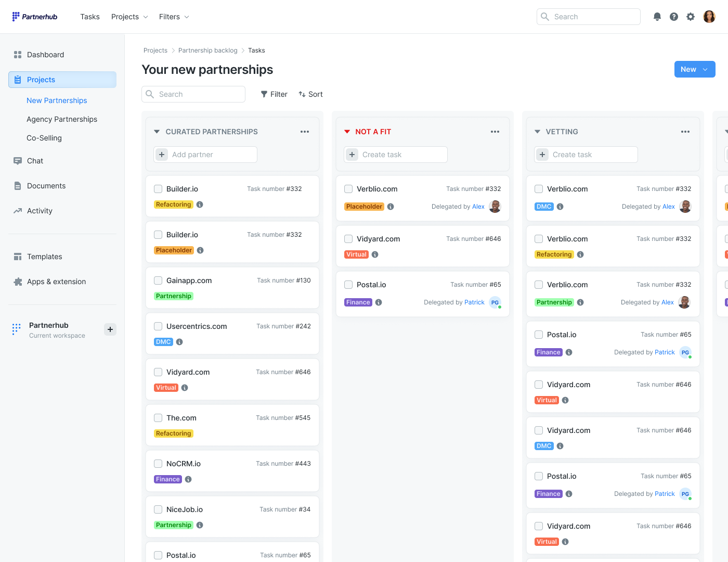Open New Partnerships project
The height and width of the screenshot is (562, 728).
pos(57,100)
